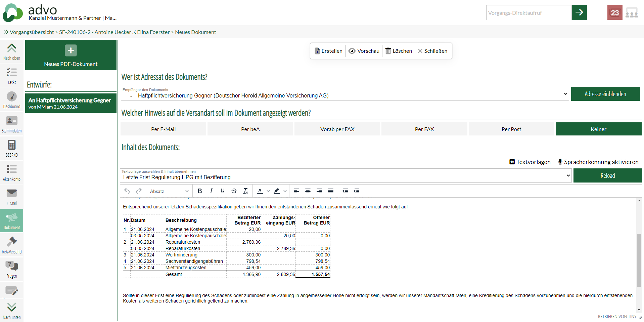Click the justify text alignment icon
Screen dimensions: 644x322
point(331,191)
